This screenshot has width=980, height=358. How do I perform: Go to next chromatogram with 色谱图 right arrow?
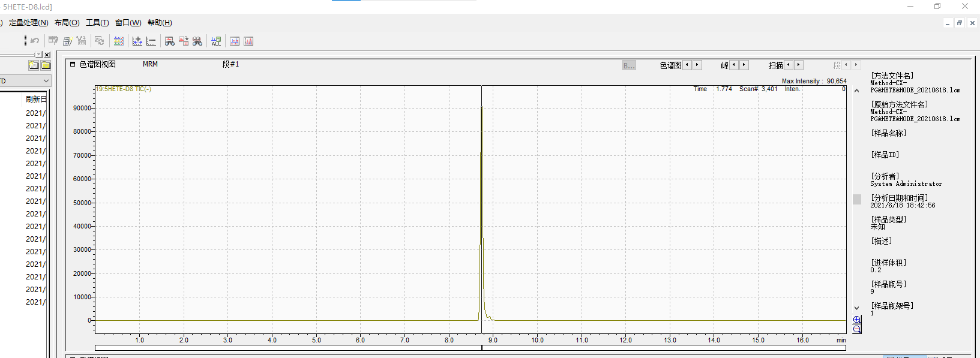(x=697, y=65)
